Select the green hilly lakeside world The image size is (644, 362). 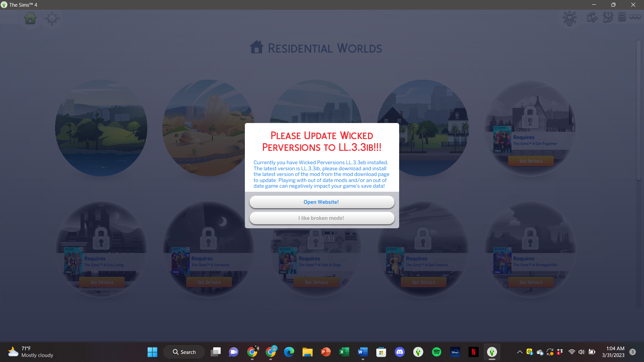pos(101,128)
